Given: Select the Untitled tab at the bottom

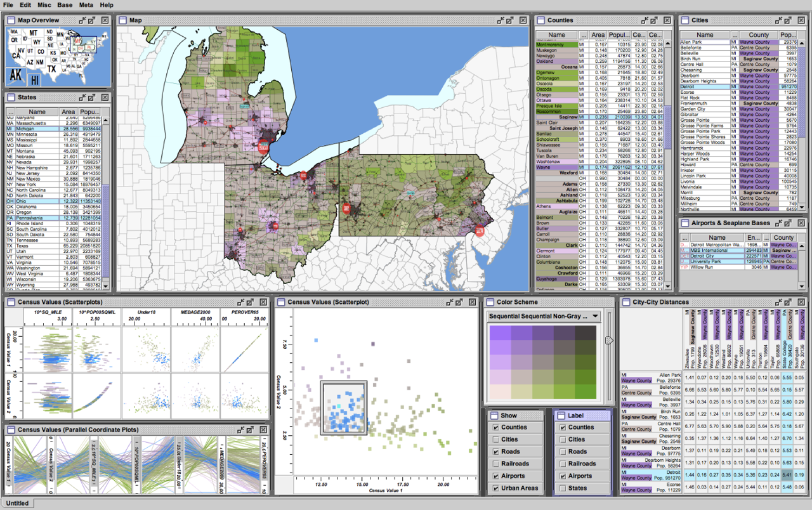Looking at the screenshot, I should click(x=18, y=503).
